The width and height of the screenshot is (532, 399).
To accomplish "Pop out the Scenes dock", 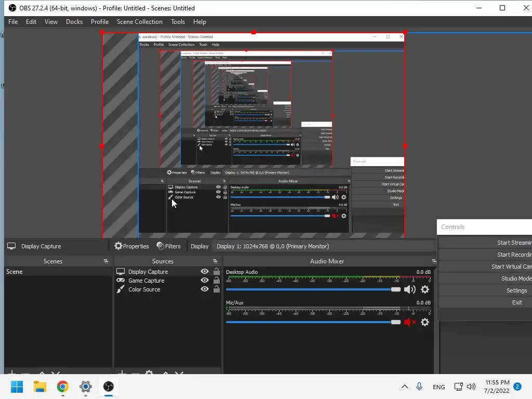I will tap(106, 261).
